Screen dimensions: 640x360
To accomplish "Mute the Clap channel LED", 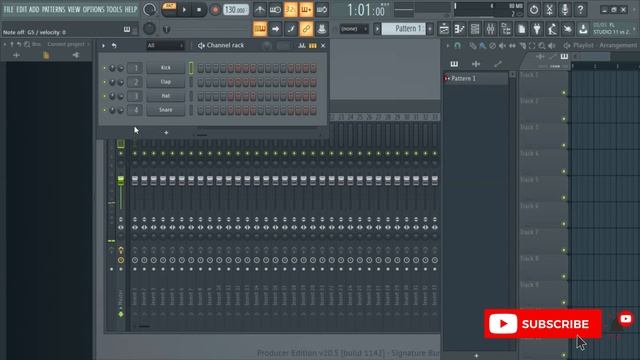I will point(104,82).
